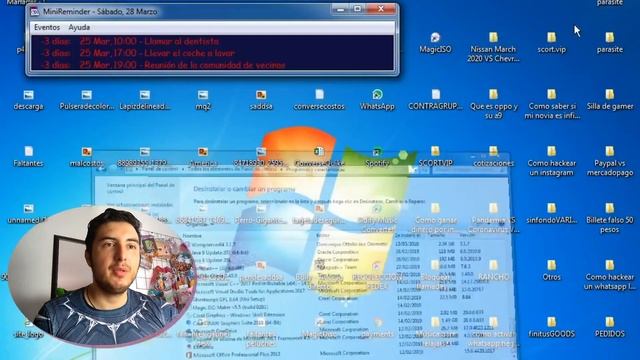640x360 pixels.
Task: Select 'Microsoft Office Professional Plus 2013' in program list
Action: 237,354
